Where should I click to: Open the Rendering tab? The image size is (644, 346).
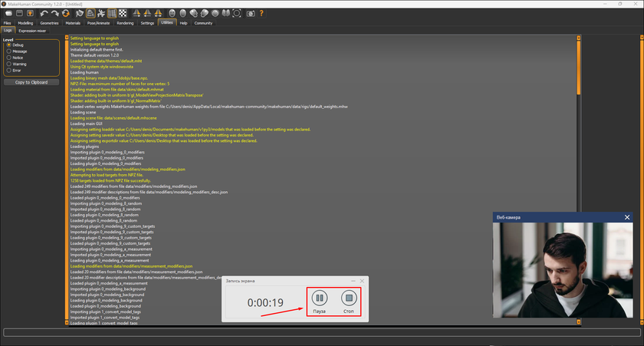[125, 23]
